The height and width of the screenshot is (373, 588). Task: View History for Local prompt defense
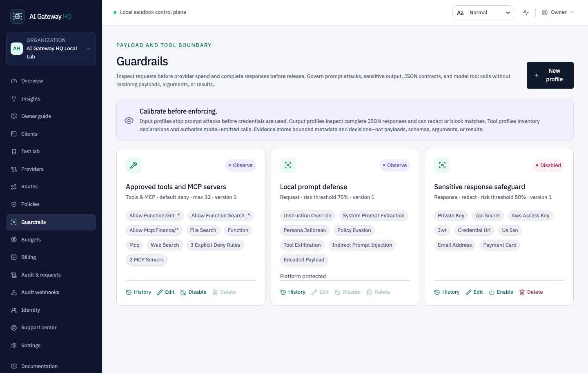pyautogui.click(x=293, y=292)
